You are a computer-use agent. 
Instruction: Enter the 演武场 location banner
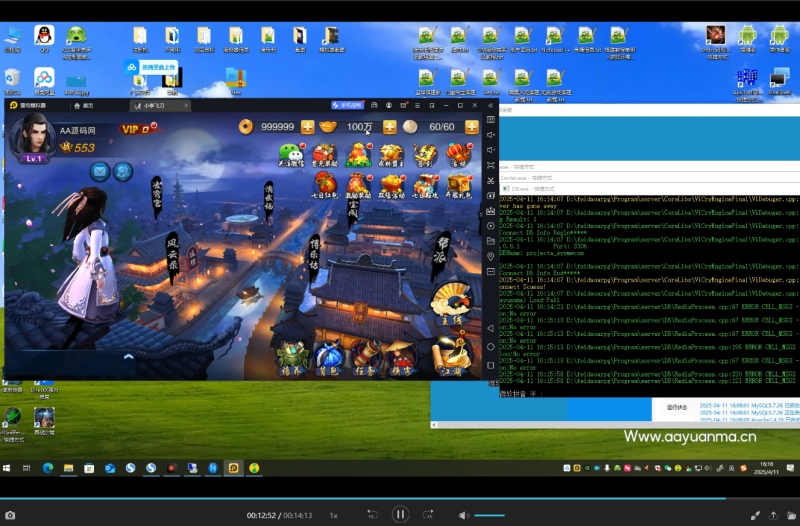pyautogui.click(x=268, y=202)
